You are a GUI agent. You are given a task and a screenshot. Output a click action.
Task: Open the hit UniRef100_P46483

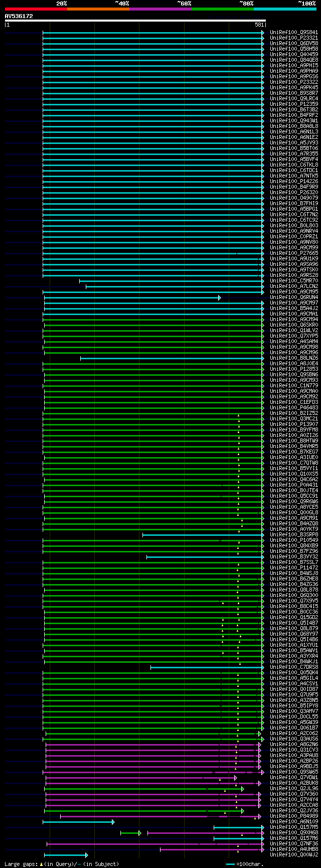294,407
